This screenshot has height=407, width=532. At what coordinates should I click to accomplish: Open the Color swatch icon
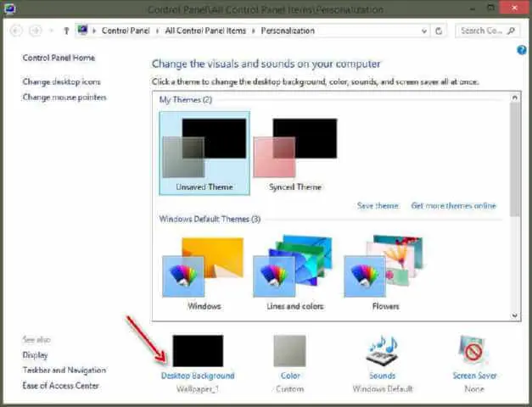[289, 351]
